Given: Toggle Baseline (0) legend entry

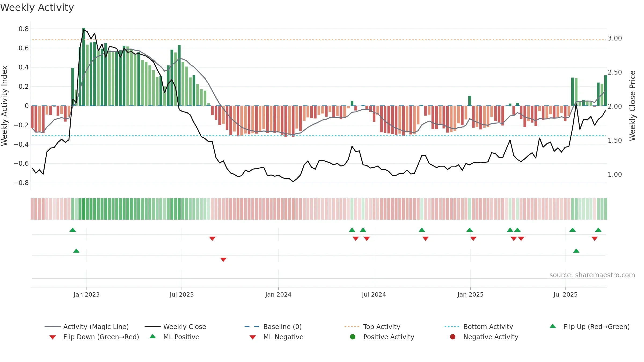Looking at the screenshot, I should 273,327.
